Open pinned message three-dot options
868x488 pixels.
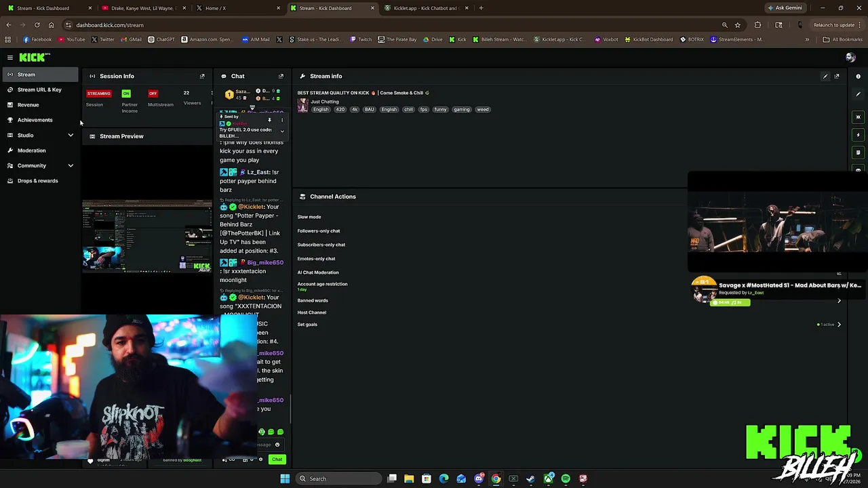pyautogui.click(x=282, y=120)
